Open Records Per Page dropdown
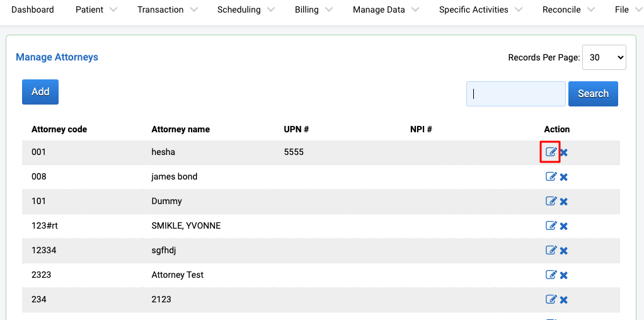 tap(604, 57)
